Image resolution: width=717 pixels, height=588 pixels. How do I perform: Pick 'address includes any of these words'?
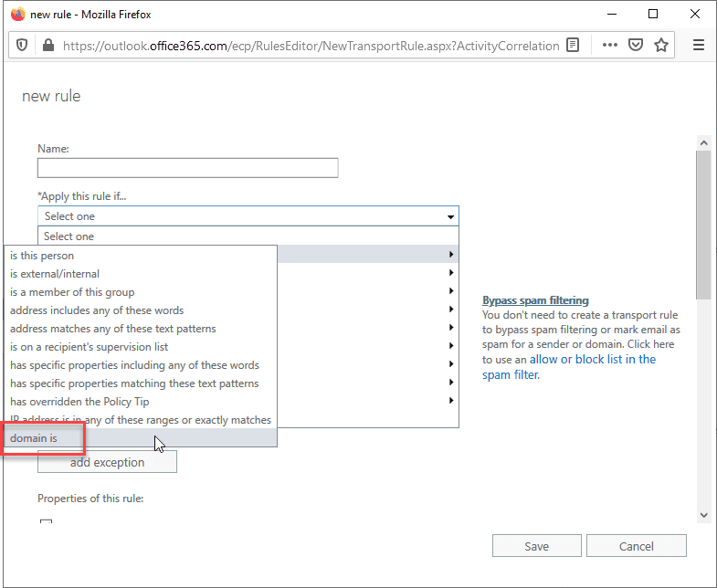point(97,310)
